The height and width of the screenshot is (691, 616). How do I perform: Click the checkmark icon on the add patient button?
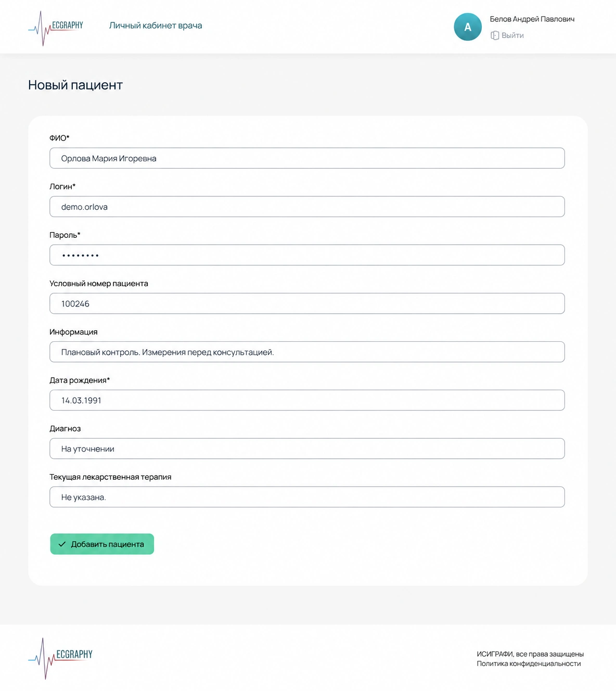tap(62, 544)
